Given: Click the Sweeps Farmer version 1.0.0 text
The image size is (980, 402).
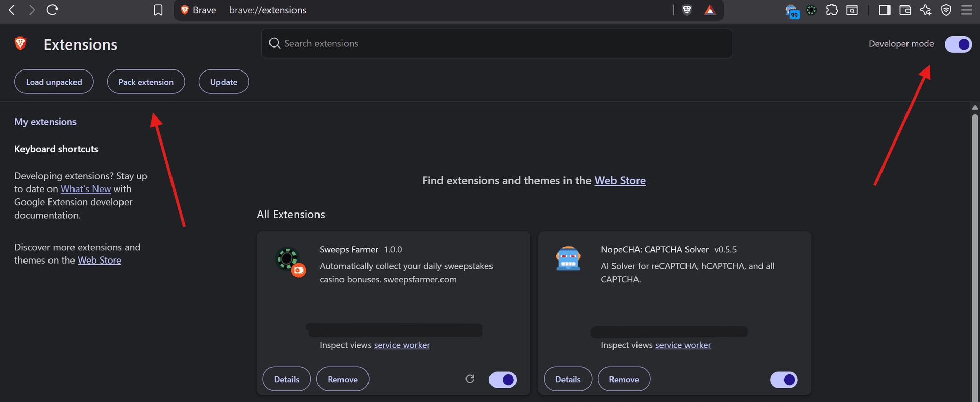Looking at the screenshot, I should (393, 249).
